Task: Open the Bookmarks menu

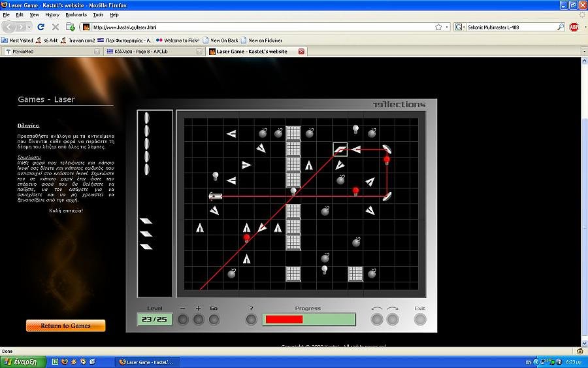Action: tap(76, 14)
